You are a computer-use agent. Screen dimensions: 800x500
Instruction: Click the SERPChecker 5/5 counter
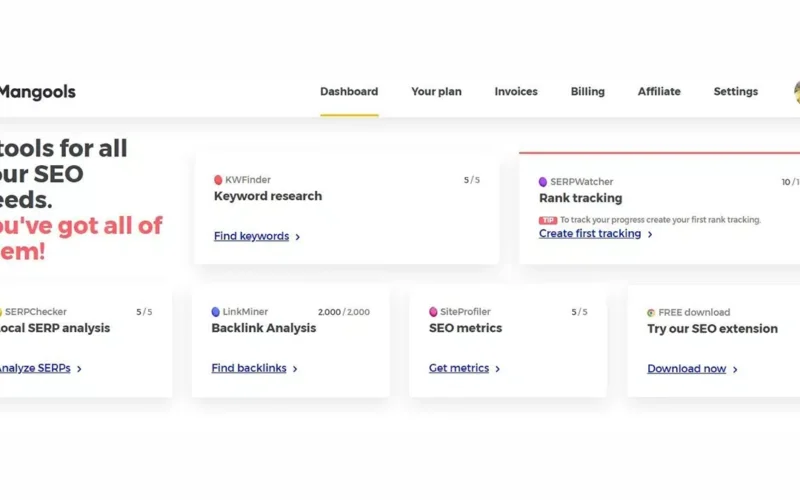point(144,312)
